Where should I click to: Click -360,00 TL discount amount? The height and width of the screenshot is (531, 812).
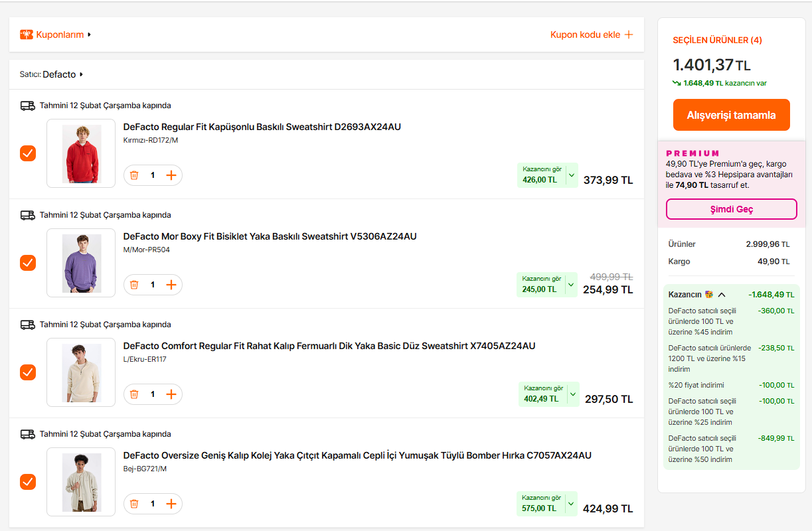click(775, 311)
